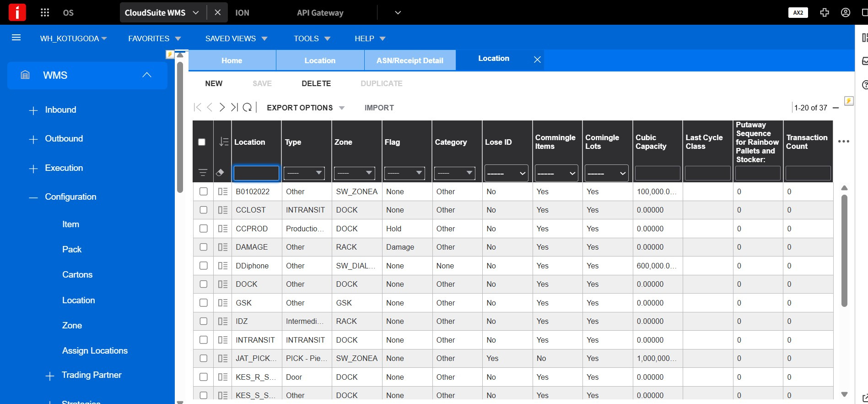Check the INTRANSIT row checkbox
The width and height of the screenshot is (868, 404).
point(204,340)
